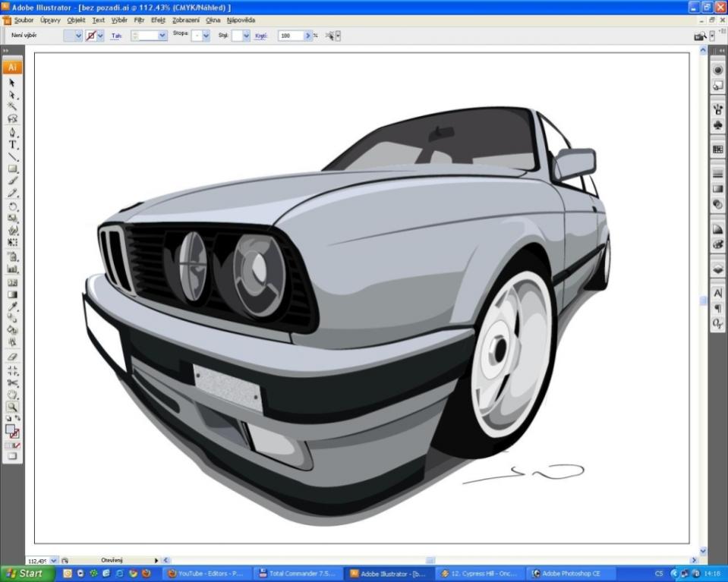The width and height of the screenshot is (728, 582).
Task: Open the Symbols panel icon
Action: tap(717, 125)
